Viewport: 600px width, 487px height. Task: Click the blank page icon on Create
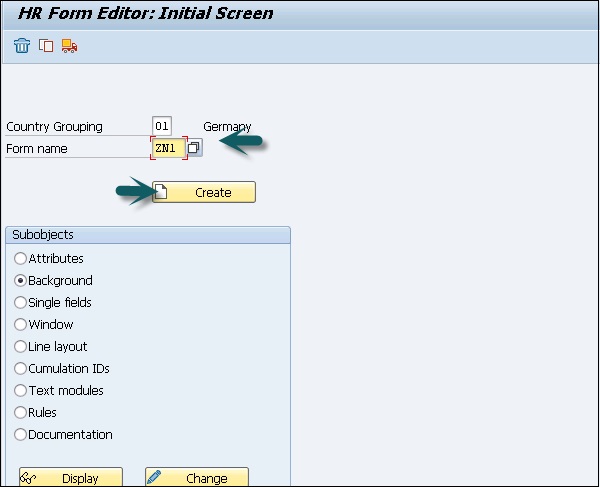pyautogui.click(x=161, y=192)
